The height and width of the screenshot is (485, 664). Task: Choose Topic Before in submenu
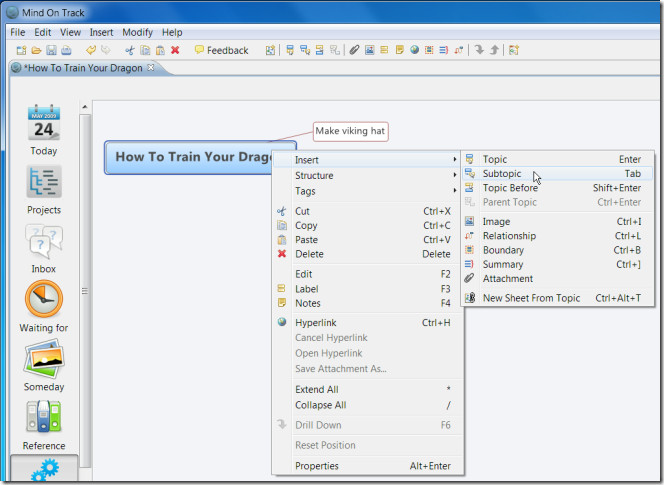[x=558, y=188]
